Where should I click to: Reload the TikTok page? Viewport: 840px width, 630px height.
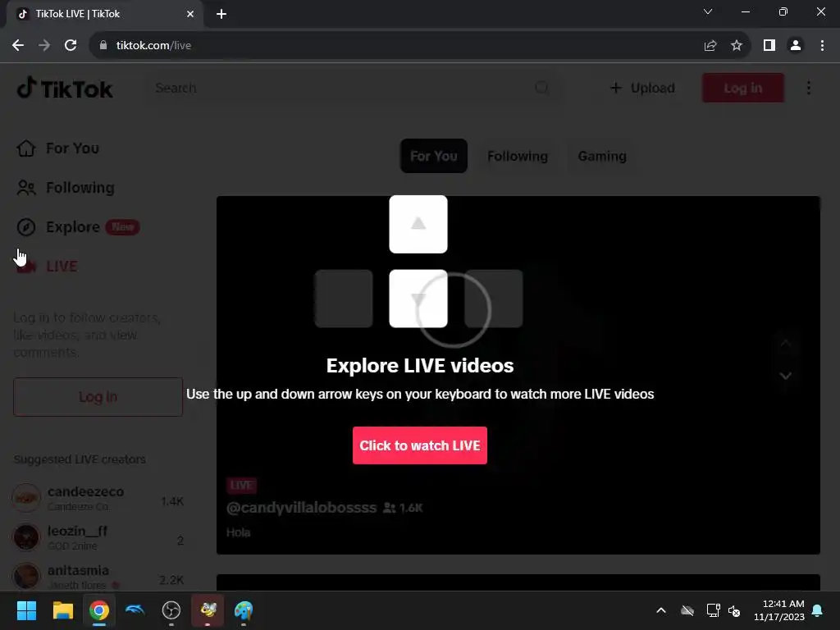tap(71, 46)
